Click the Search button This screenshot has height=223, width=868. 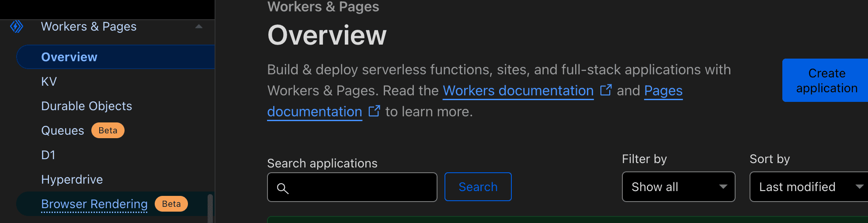(x=478, y=187)
